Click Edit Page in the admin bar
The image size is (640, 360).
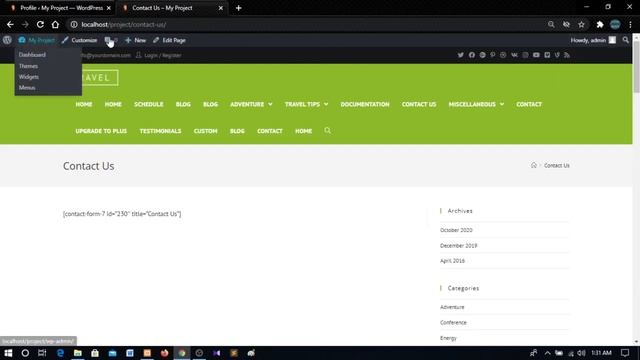[x=169, y=40]
